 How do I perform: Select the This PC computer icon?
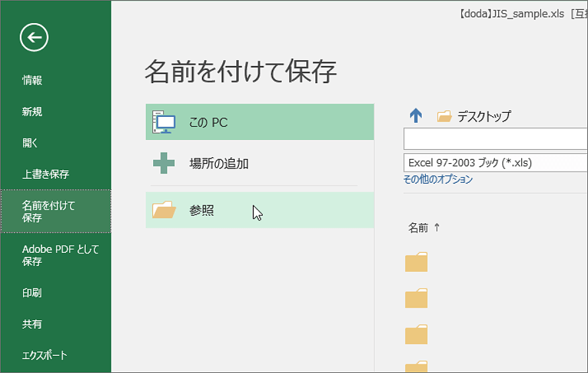pos(164,122)
